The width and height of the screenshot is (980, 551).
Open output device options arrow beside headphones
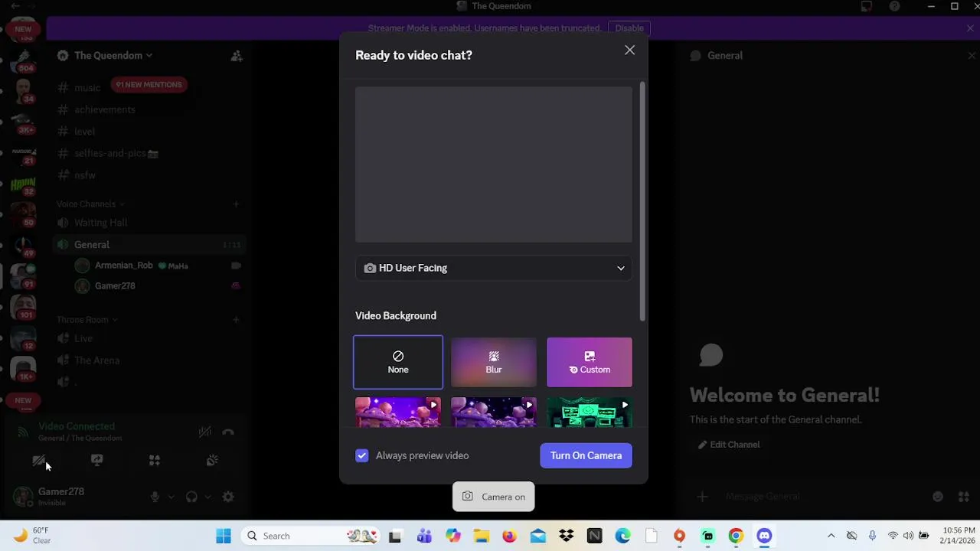[207, 497]
